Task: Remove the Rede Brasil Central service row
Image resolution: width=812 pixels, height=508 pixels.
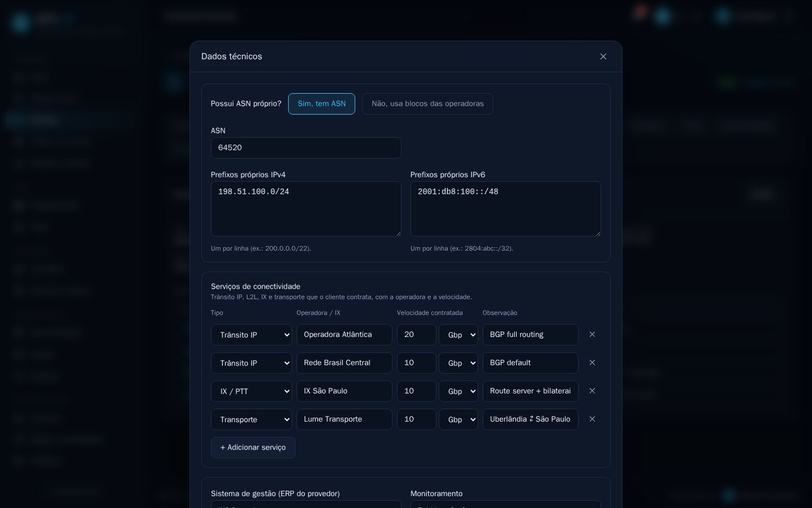Action: click(592, 363)
